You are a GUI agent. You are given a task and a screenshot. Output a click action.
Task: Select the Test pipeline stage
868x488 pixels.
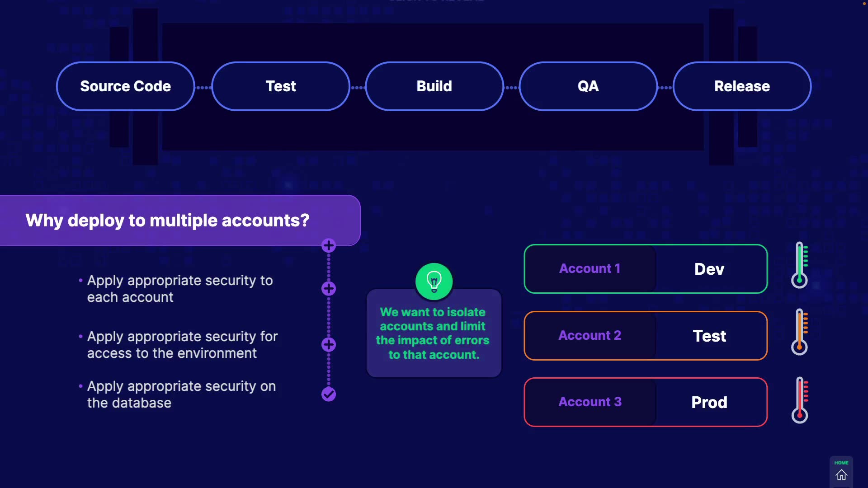pos(281,86)
